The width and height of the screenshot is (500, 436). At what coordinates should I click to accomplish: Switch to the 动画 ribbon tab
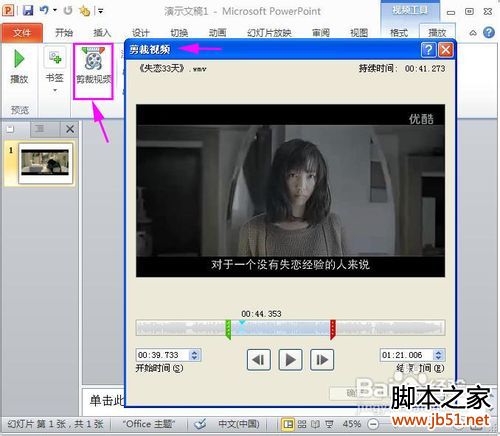217,33
